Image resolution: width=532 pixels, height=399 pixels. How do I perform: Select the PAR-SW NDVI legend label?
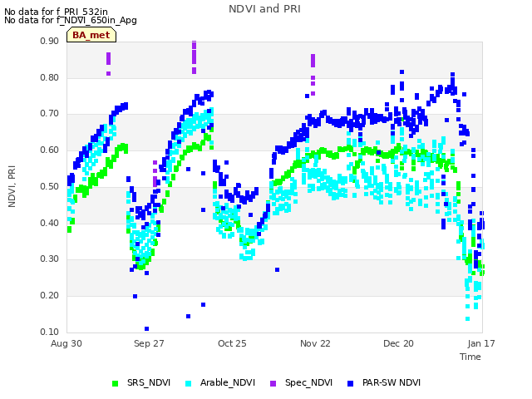coord(392,382)
